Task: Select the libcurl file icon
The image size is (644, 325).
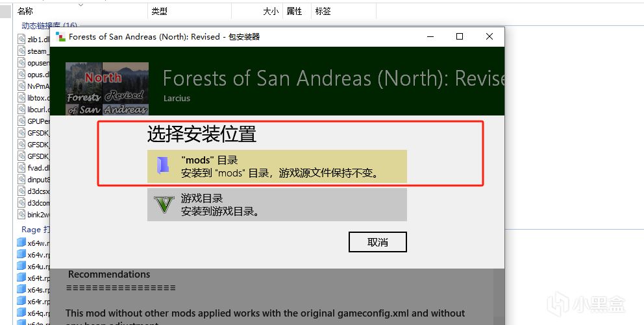Action: pyautogui.click(x=21, y=109)
